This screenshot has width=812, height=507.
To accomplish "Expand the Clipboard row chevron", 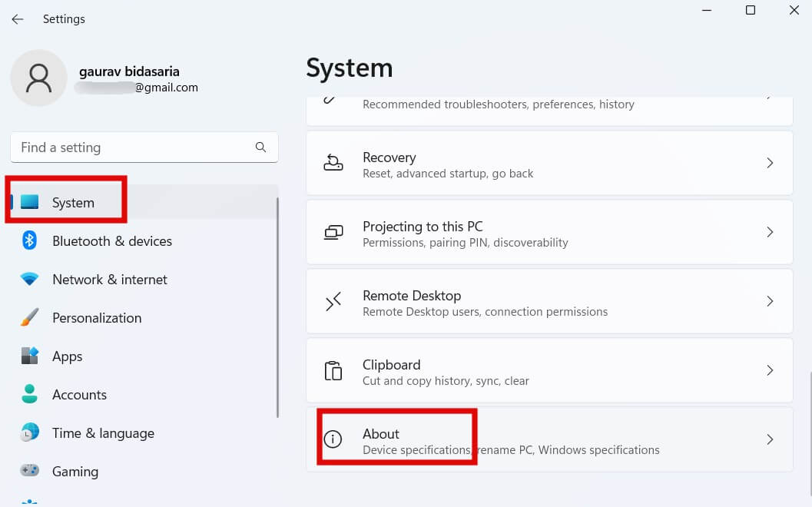I will [770, 371].
